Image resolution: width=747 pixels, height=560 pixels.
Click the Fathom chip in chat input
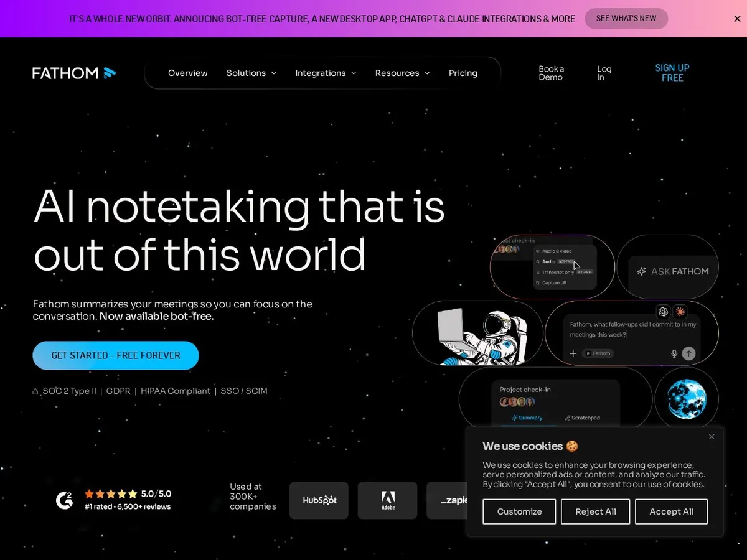click(598, 353)
